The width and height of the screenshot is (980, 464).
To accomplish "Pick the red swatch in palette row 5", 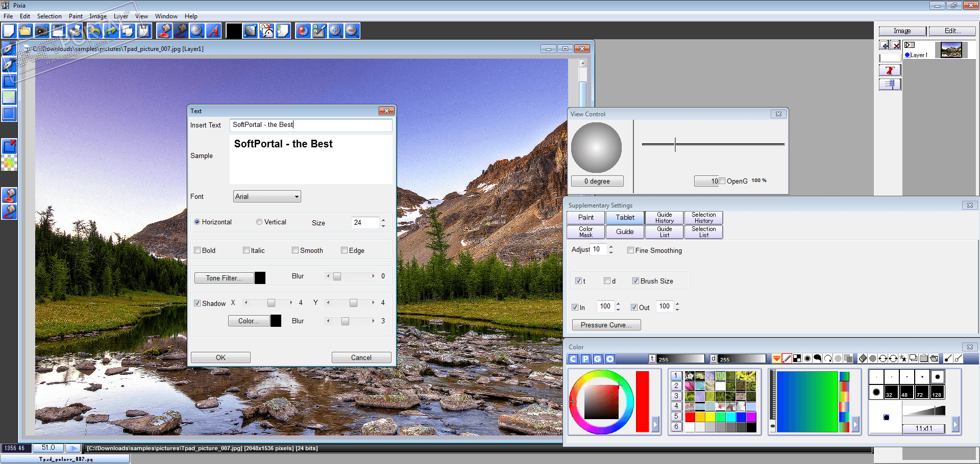I will (690, 417).
